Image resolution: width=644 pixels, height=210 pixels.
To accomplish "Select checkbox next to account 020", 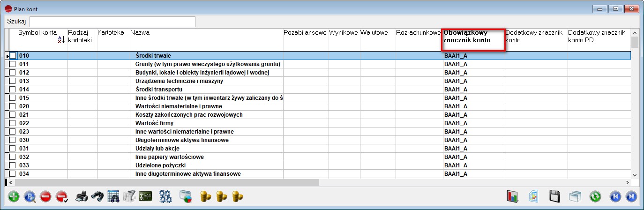I will point(13,106).
